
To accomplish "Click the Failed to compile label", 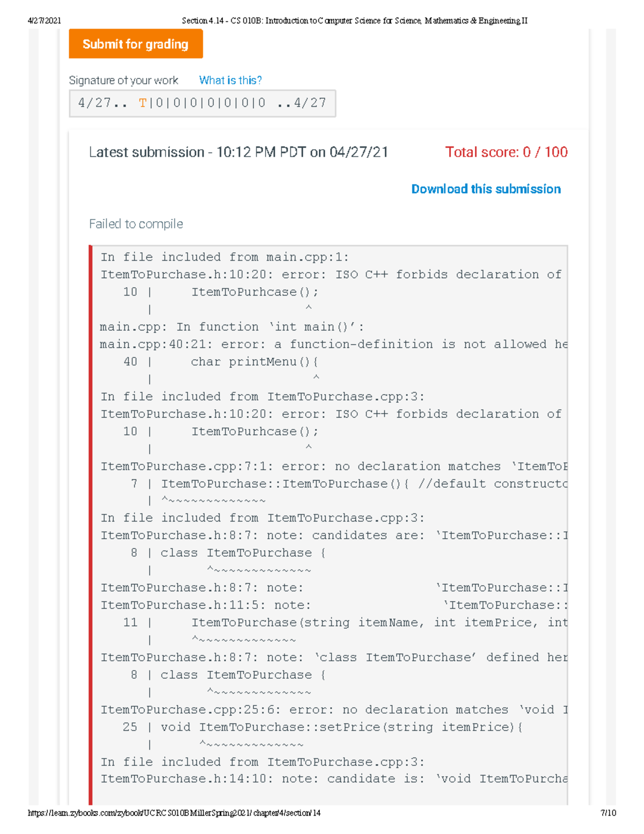I will 136,224.
